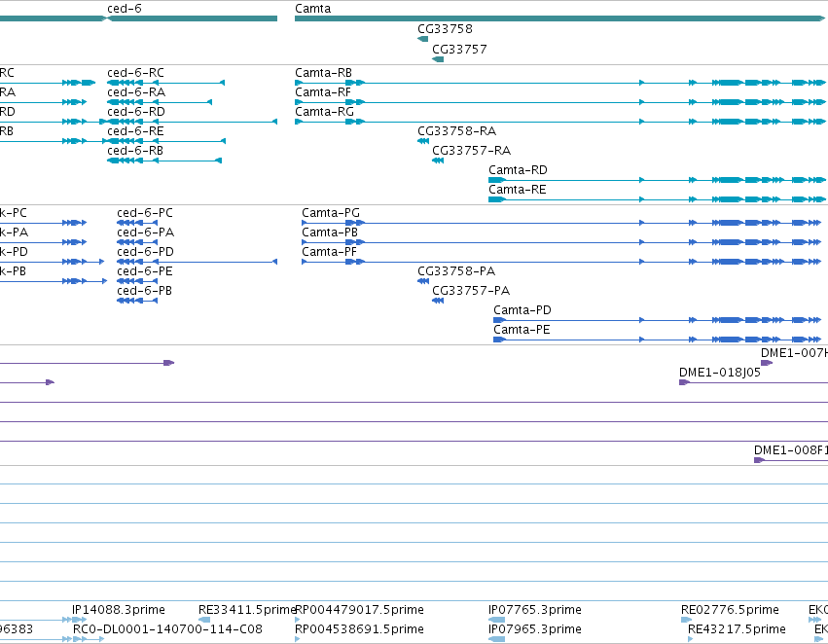Select the IP14088.3prime EST

(x=119, y=610)
